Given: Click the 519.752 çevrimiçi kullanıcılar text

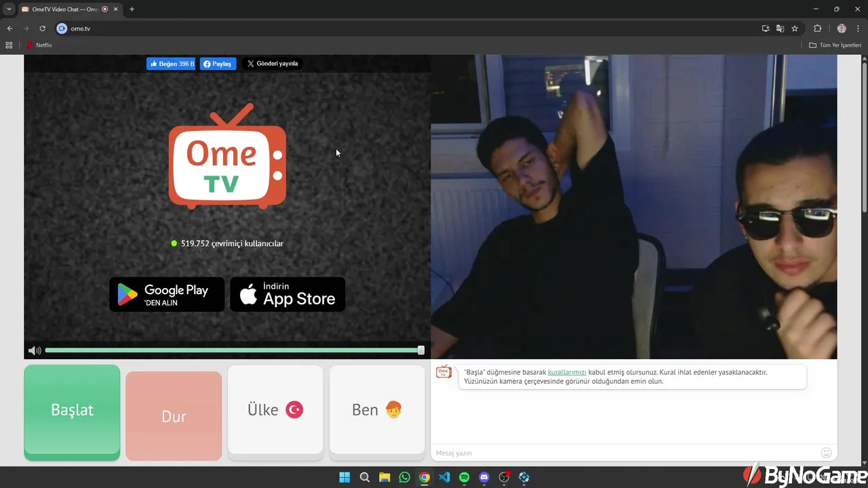Looking at the screenshot, I should (x=232, y=243).
